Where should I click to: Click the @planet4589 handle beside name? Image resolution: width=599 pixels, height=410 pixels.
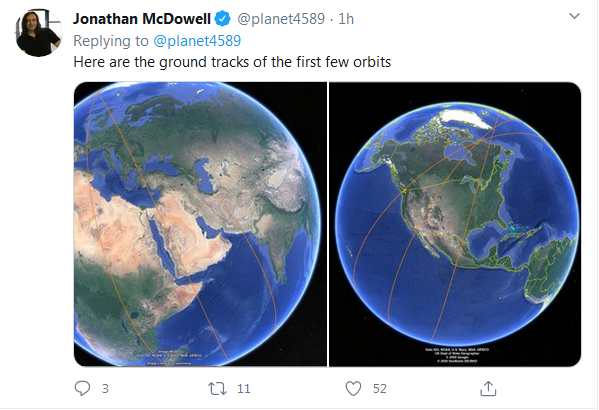(281, 19)
